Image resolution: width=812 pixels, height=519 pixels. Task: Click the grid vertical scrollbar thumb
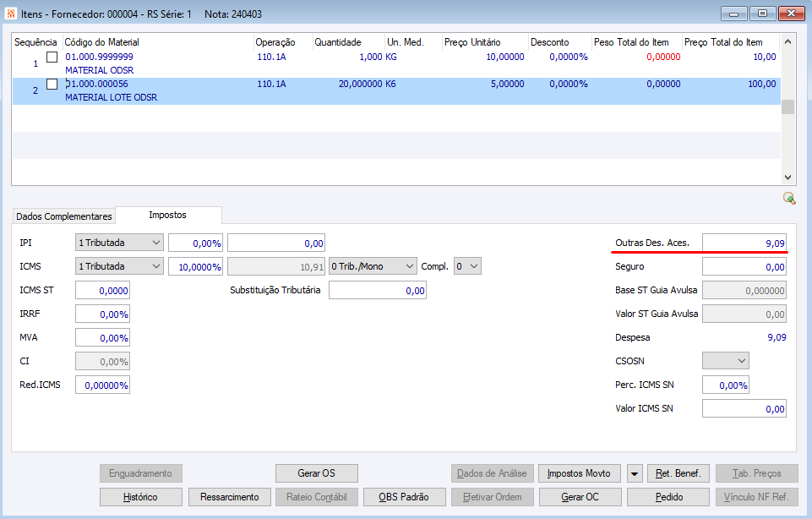tap(787, 107)
